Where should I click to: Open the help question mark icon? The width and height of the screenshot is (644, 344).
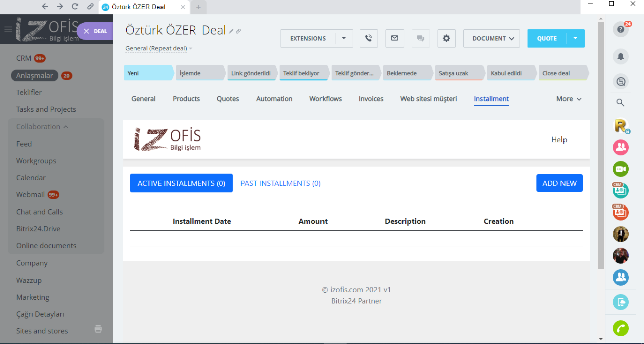tap(621, 30)
